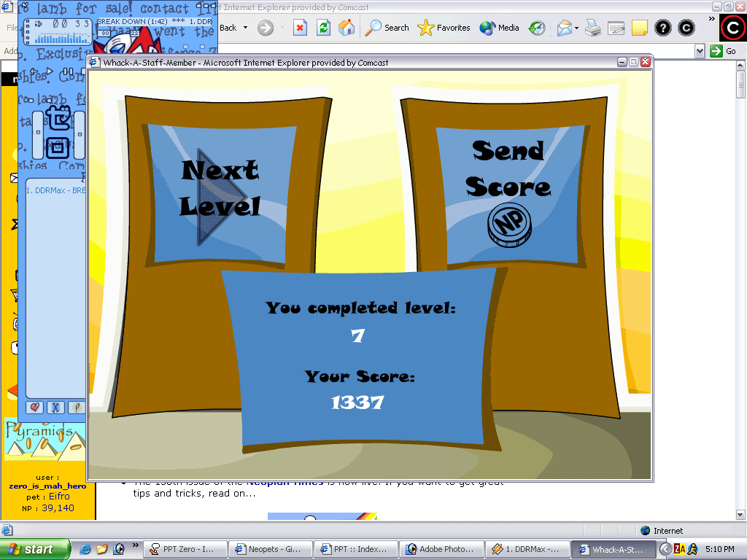Click the yellow sticky note icon
The height and width of the screenshot is (560, 747).
click(x=639, y=28)
